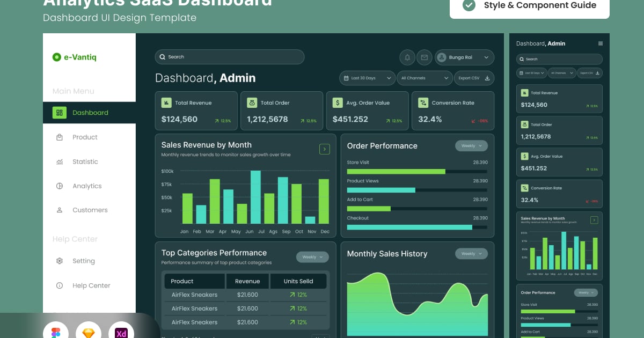The height and width of the screenshot is (338, 644).
Task: Open Analytics in the sidebar menu
Action: pyautogui.click(x=86, y=186)
